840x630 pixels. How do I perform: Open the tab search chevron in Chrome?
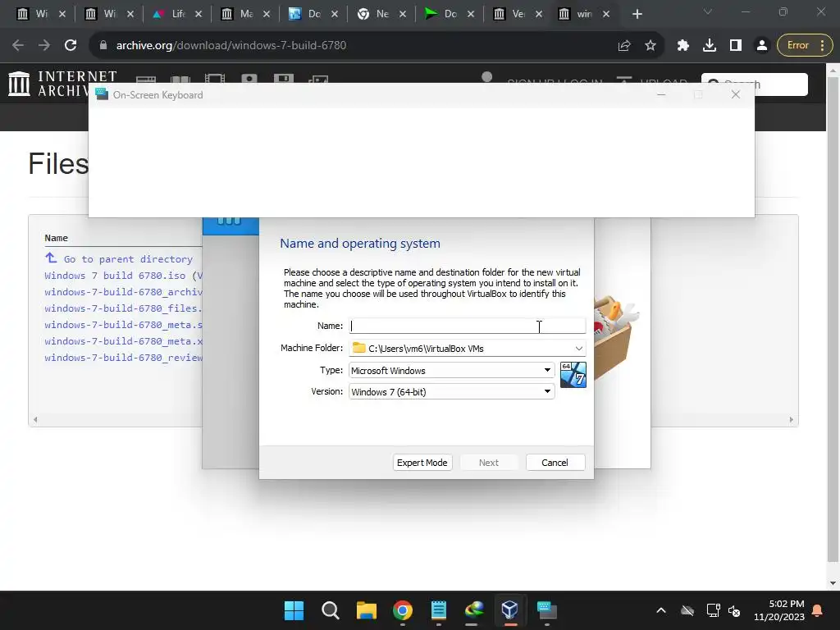point(708,11)
